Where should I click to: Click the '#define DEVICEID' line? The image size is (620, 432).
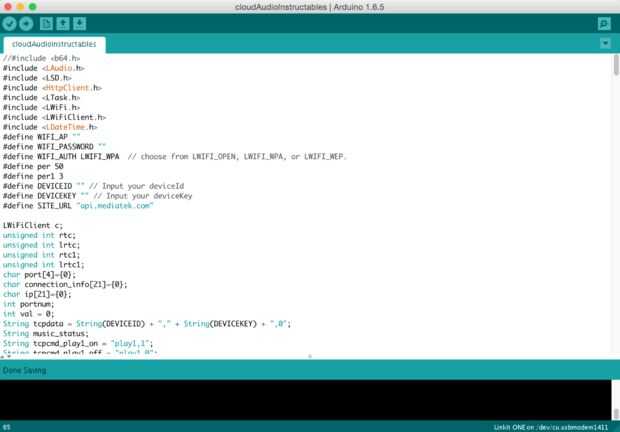click(x=93, y=186)
